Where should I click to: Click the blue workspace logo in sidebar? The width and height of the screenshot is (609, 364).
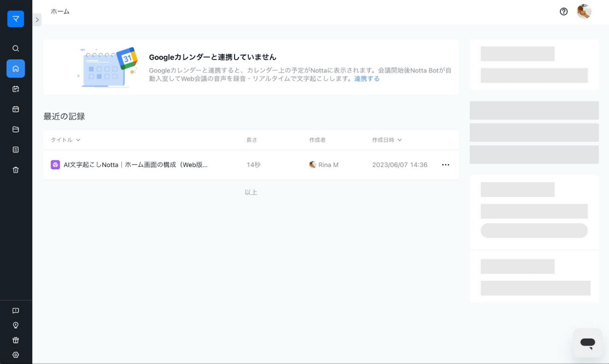[x=15, y=19]
